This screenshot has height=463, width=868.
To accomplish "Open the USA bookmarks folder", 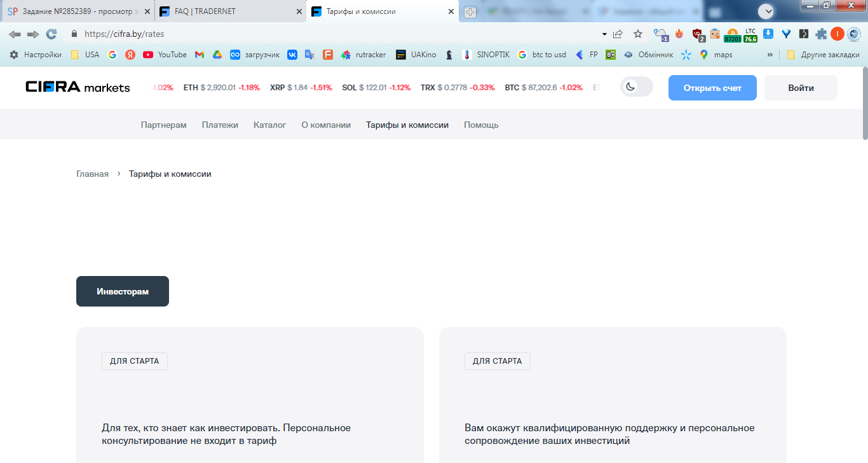I will coord(85,55).
